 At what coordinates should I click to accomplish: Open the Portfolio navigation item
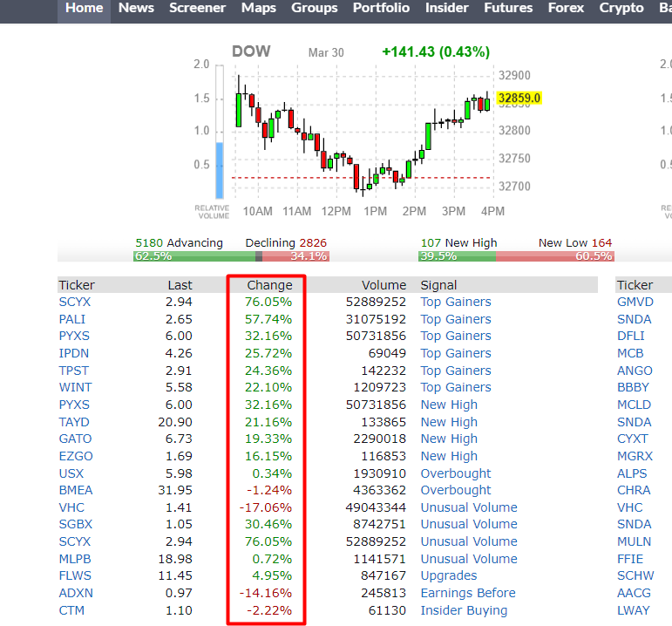[x=381, y=9]
